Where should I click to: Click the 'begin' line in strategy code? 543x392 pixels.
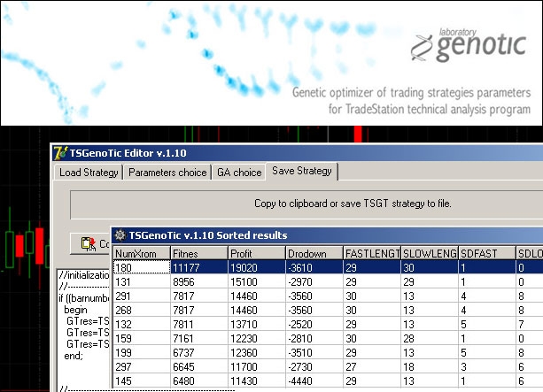pyautogui.click(x=75, y=310)
